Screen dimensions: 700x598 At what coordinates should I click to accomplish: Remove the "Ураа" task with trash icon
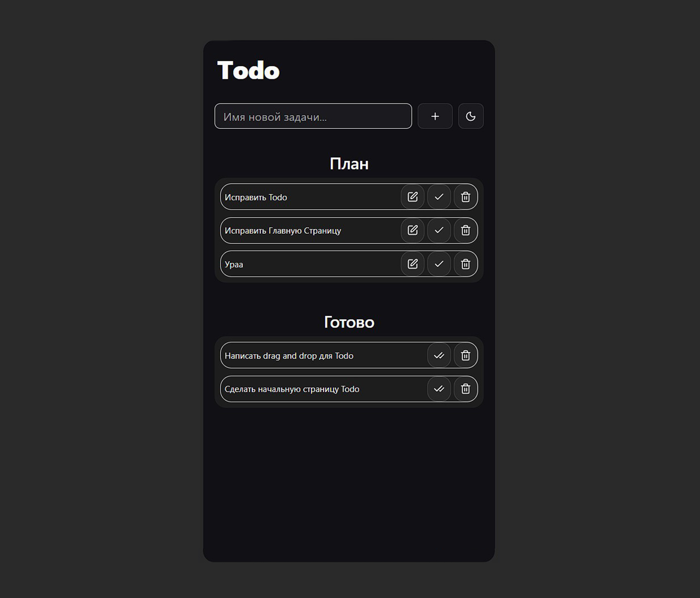click(x=465, y=264)
